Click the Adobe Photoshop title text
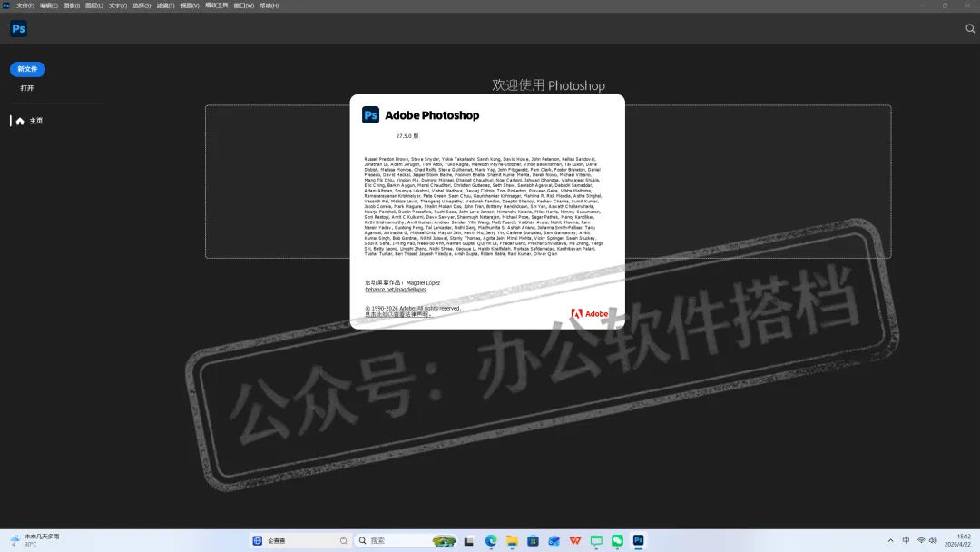 pos(432,115)
